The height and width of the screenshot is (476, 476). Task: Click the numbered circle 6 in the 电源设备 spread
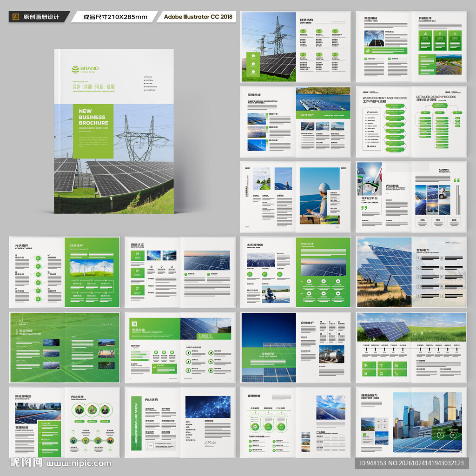211,370
